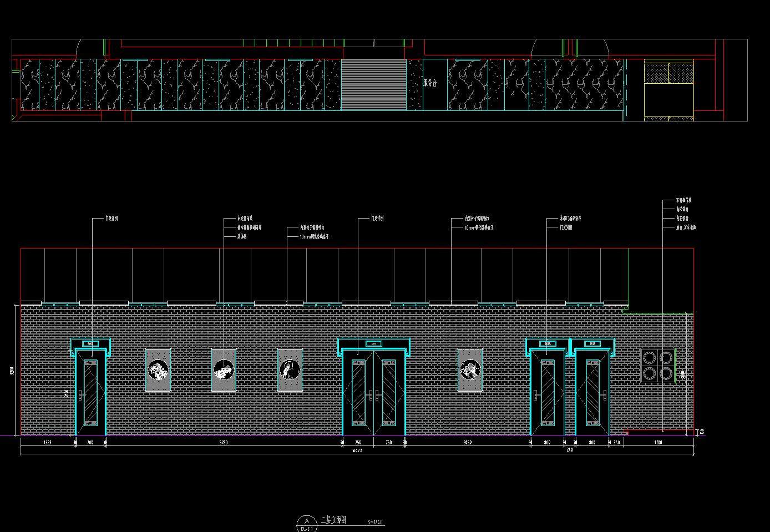Click the four-circle decorative panel on right wall

657,365
